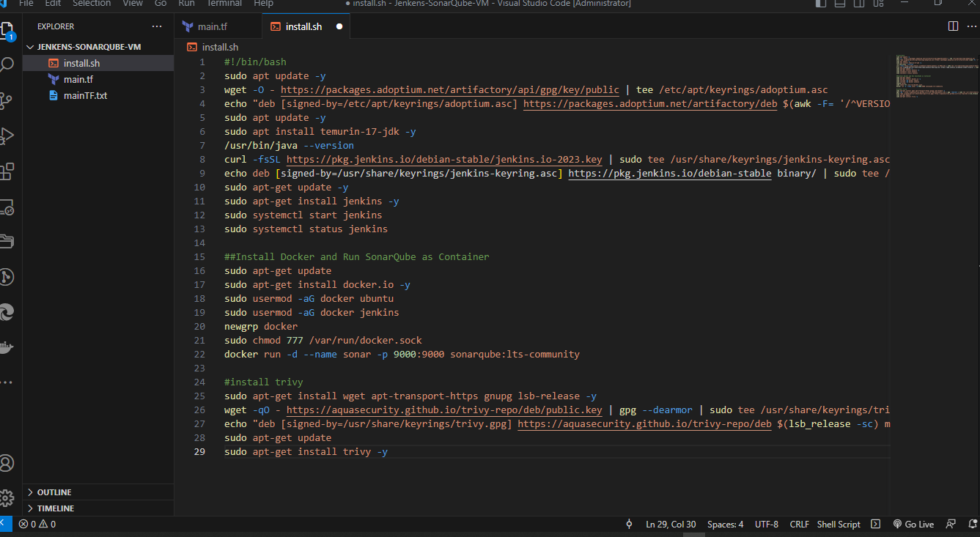Open the Extensions view
The width and height of the screenshot is (980, 537).
coord(7,172)
